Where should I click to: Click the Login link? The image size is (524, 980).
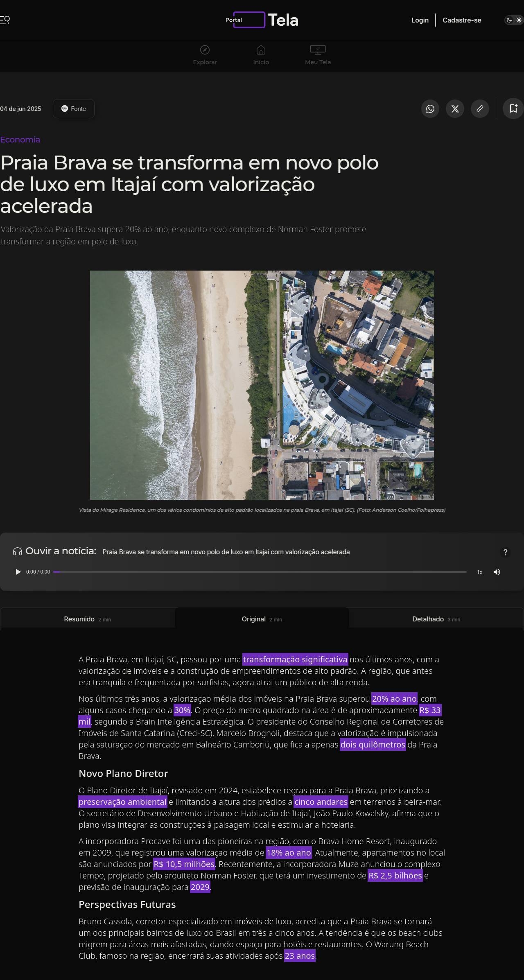coord(420,20)
